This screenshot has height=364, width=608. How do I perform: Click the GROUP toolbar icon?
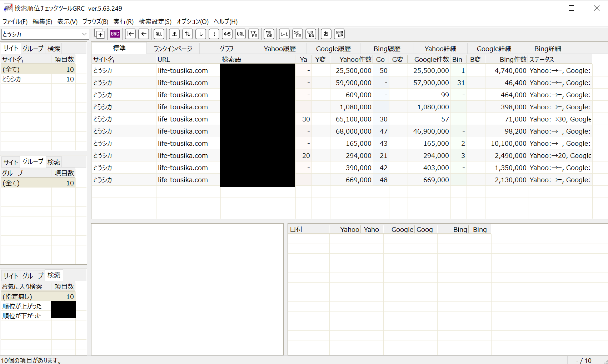click(339, 34)
